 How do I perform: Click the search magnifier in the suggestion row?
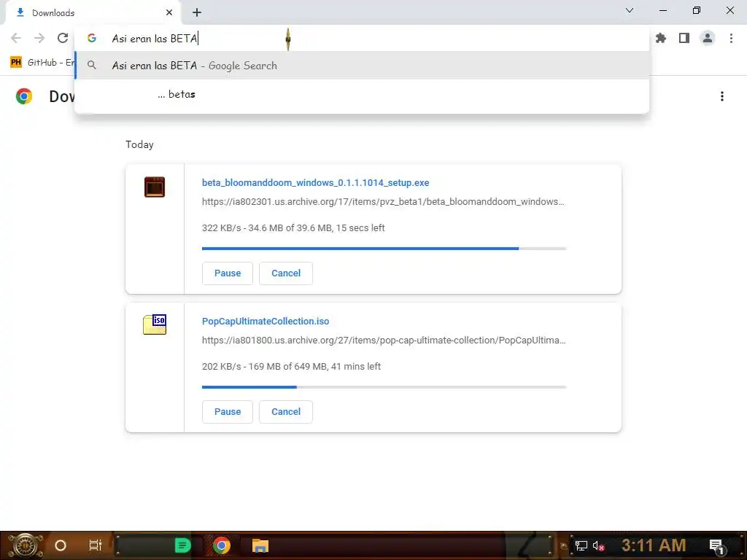click(x=91, y=65)
